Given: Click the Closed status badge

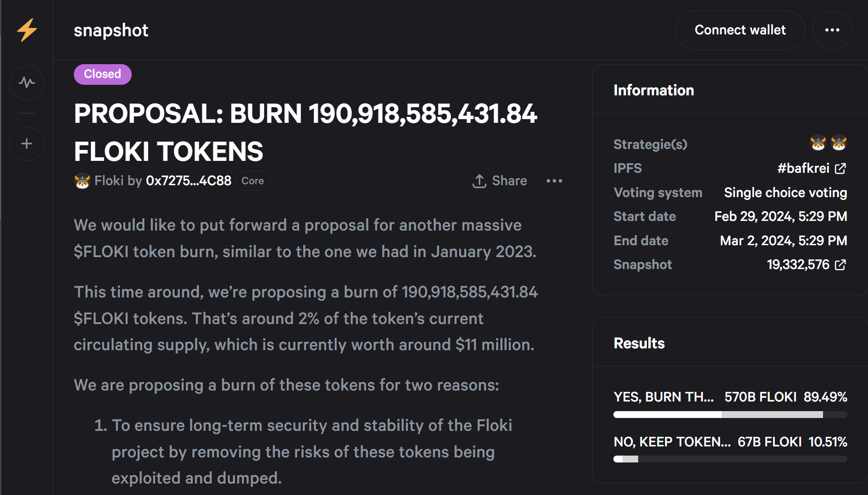Looking at the screenshot, I should [x=103, y=74].
